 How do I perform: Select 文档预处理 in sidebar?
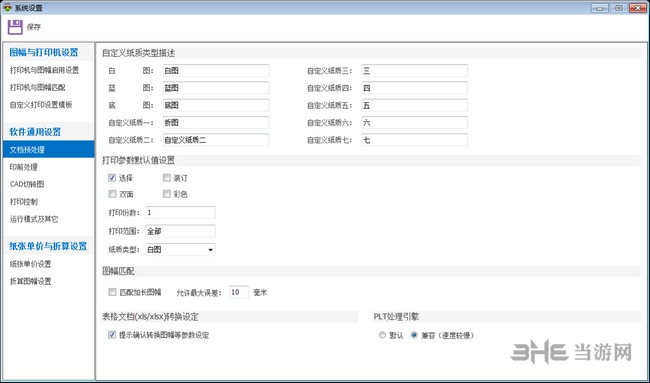click(x=49, y=150)
